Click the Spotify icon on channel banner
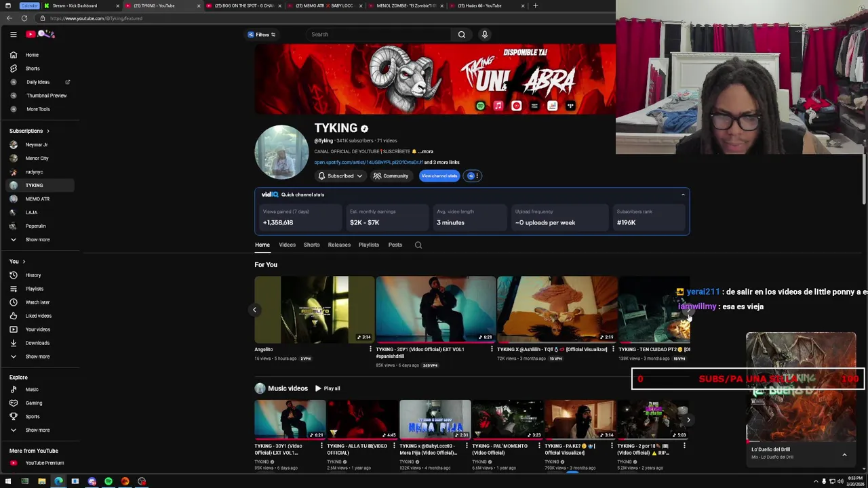The width and height of the screenshot is (868, 488). tap(480, 106)
